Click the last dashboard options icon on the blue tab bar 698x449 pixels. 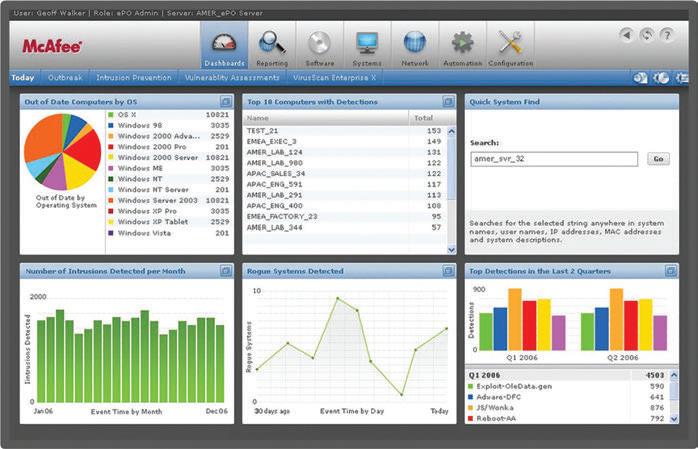click(682, 78)
